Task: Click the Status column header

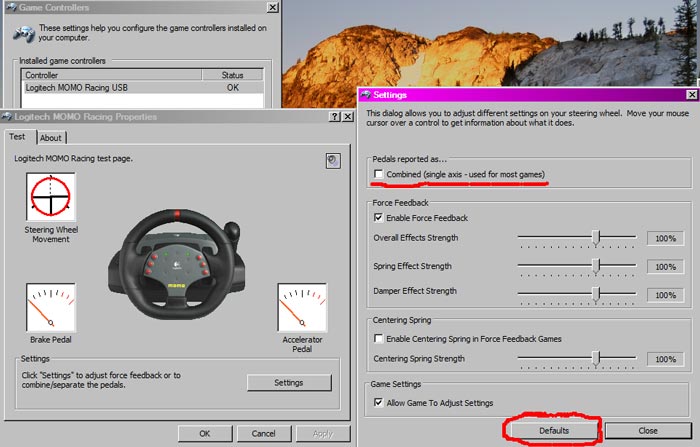Action: [233, 75]
